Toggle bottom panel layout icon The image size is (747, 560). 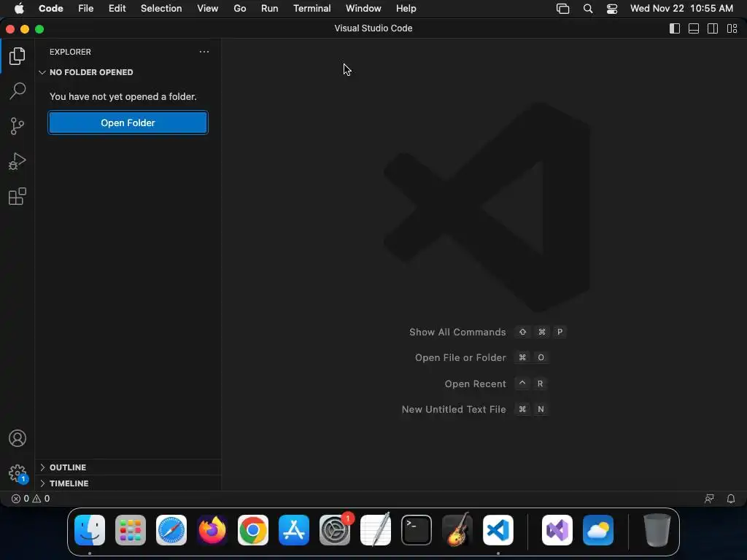694,28
